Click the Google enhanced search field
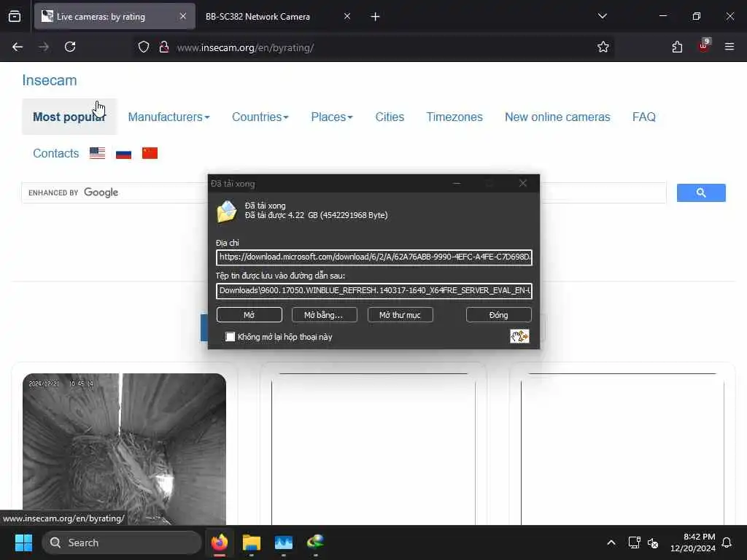Screen dimensions: 747x560 click(343, 192)
